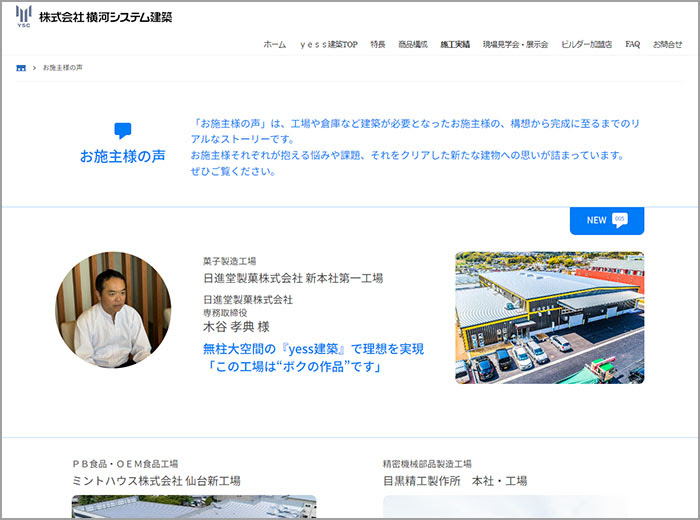Click the 精密機械部品製造工場 label
The image size is (700, 520).
[x=427, y=464]
